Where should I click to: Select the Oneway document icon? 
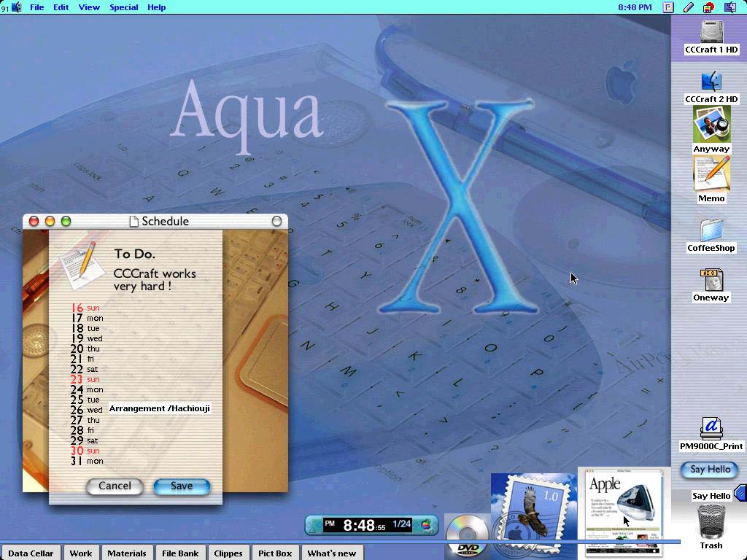pyautogui.click(x=711, y=280)
